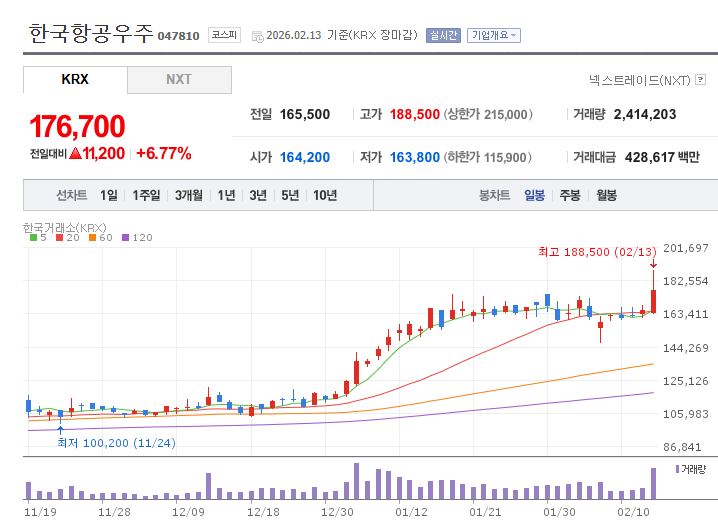
Task: Click the orange 60-day moving average swatch
Action: click(92, 238)
